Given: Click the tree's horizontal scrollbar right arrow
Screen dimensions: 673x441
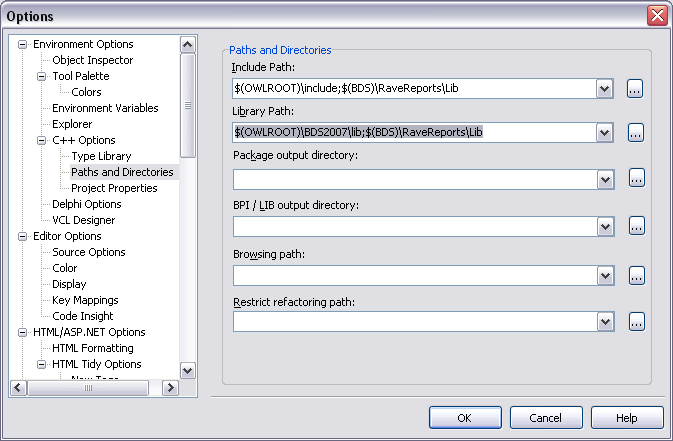Looking at the screenshot, I should 170,388.
